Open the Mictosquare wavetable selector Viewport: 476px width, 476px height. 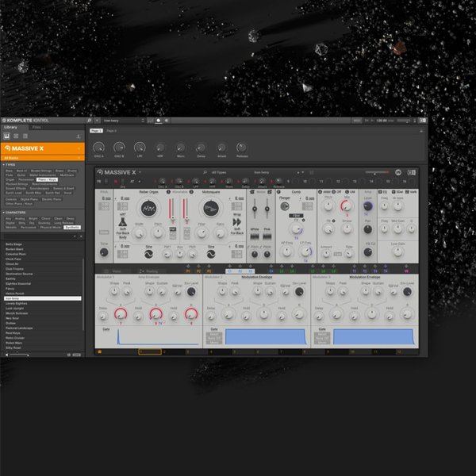(x=211, y=192)
